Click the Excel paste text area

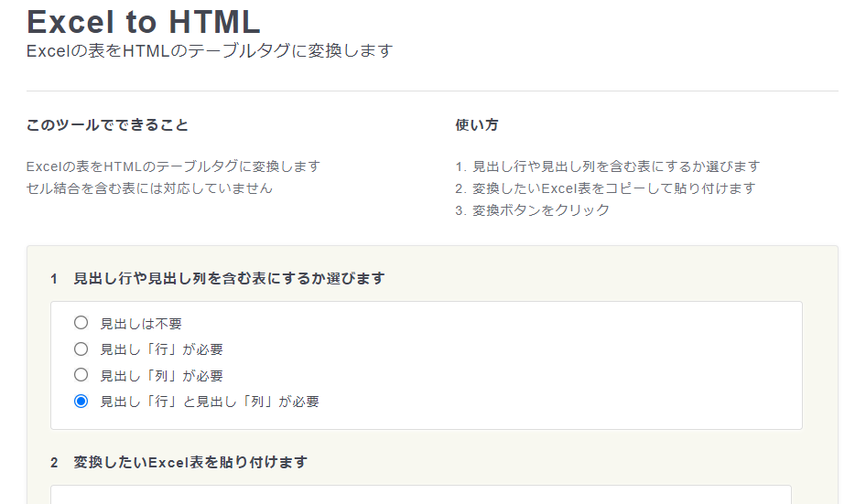click(x=421, y=495)
